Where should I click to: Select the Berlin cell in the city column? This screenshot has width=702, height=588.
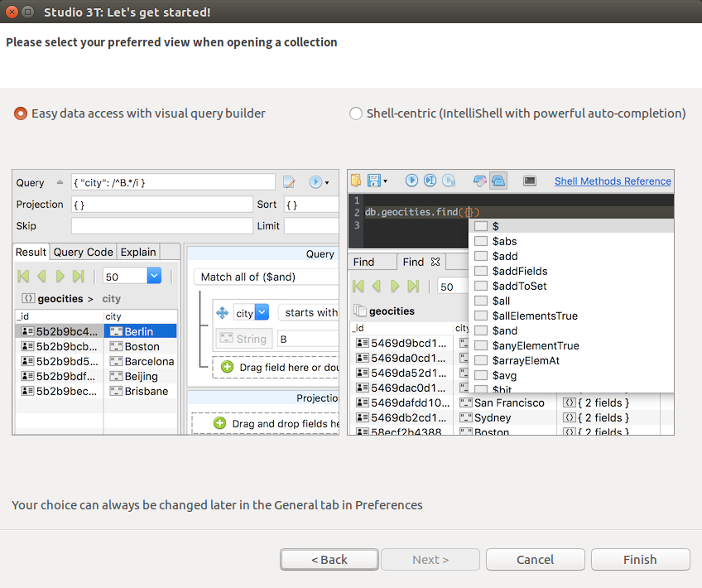[x=140, y=331]
